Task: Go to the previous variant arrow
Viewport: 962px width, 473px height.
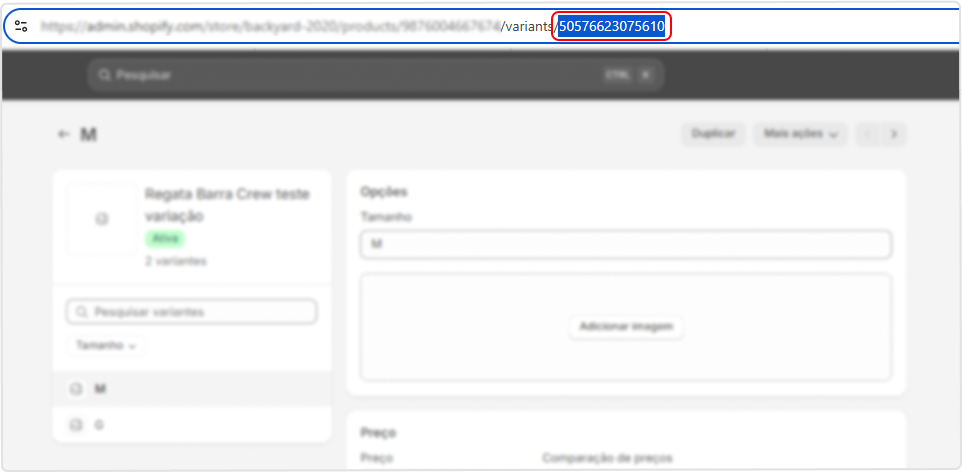Action: [868, 134]
